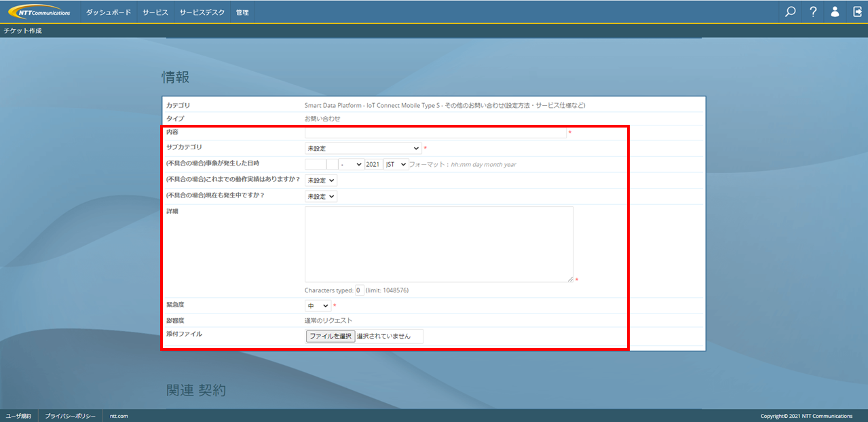Click the year field showing 2021
This screenshot has height=422, width=868.
point(373,164)
